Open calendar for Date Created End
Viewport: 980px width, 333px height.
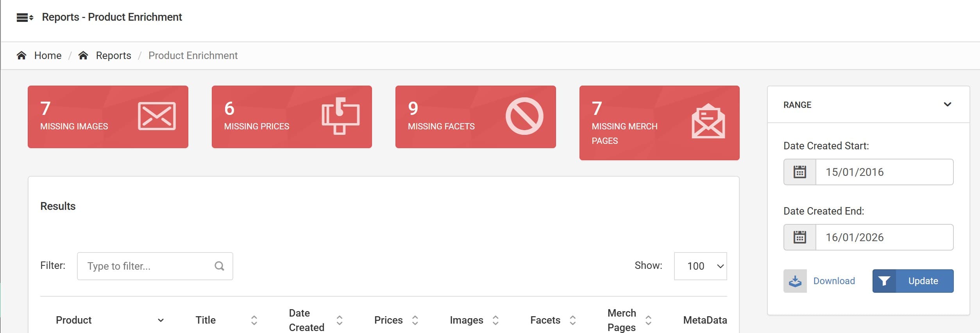pos(799,237)
